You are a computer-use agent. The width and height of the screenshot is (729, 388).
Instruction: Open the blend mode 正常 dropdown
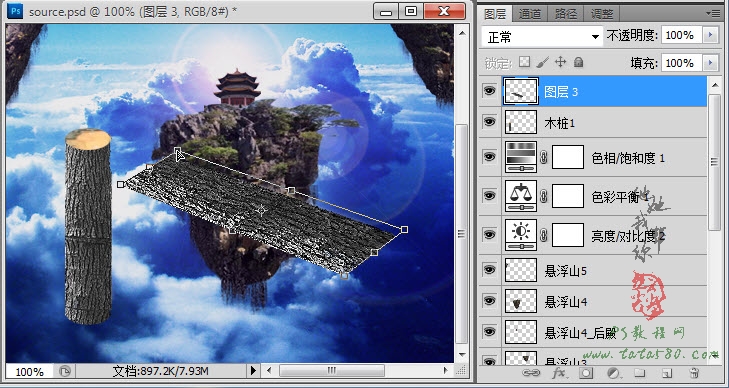point(542,36)
